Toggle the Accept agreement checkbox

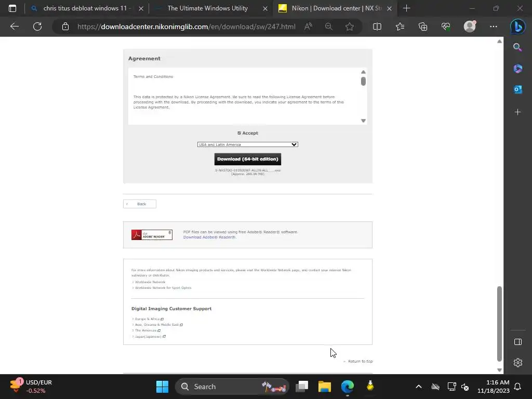[x=239, y=133]
